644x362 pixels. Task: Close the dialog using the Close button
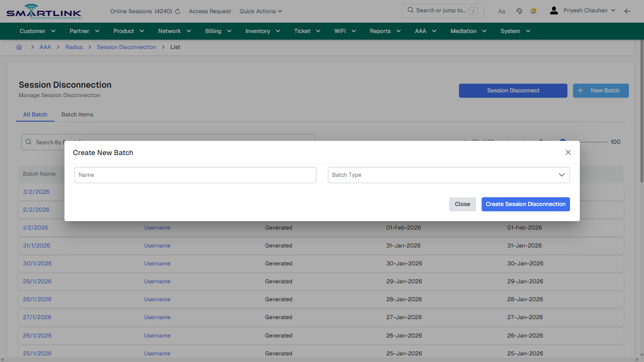pyautogui.click(x=462, y=204)
